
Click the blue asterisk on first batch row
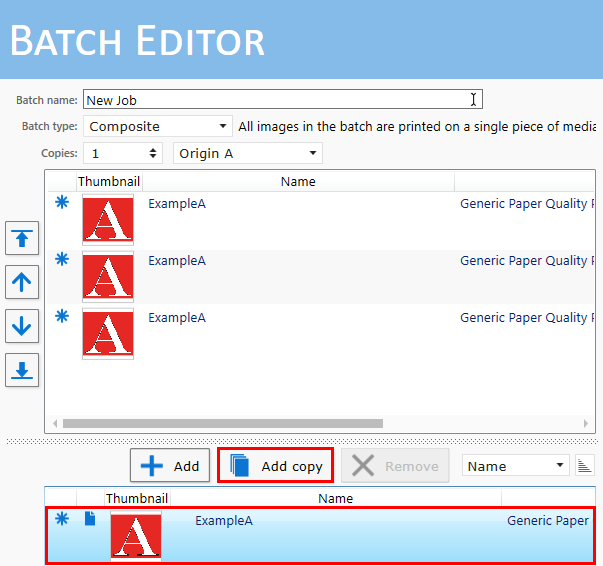62,202
